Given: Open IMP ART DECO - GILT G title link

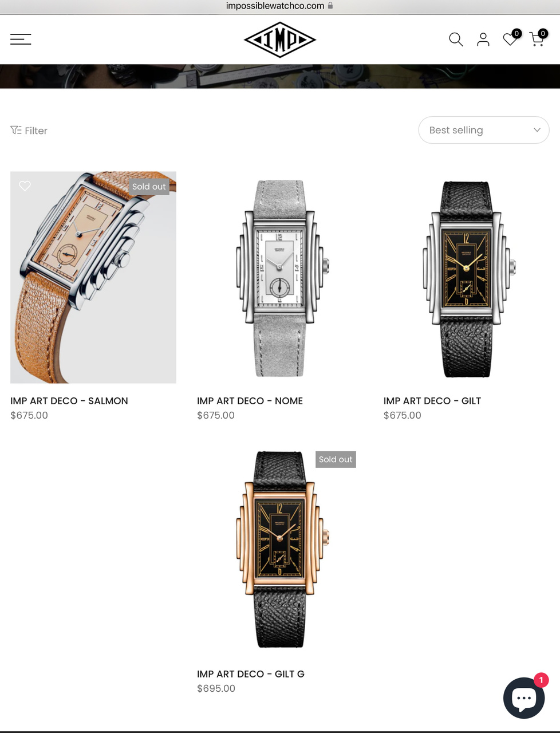Looking at the screenshot, I should [x=251, y=674].
